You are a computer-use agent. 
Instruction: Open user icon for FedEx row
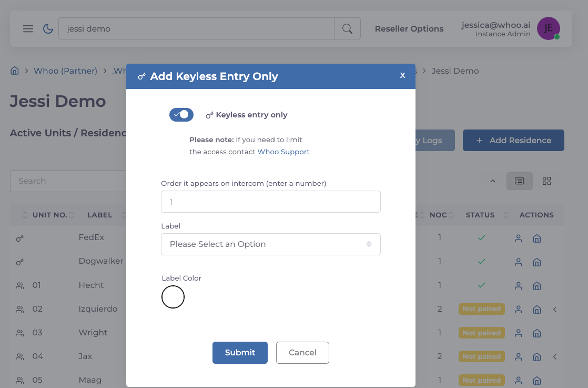tap(518, 238)
